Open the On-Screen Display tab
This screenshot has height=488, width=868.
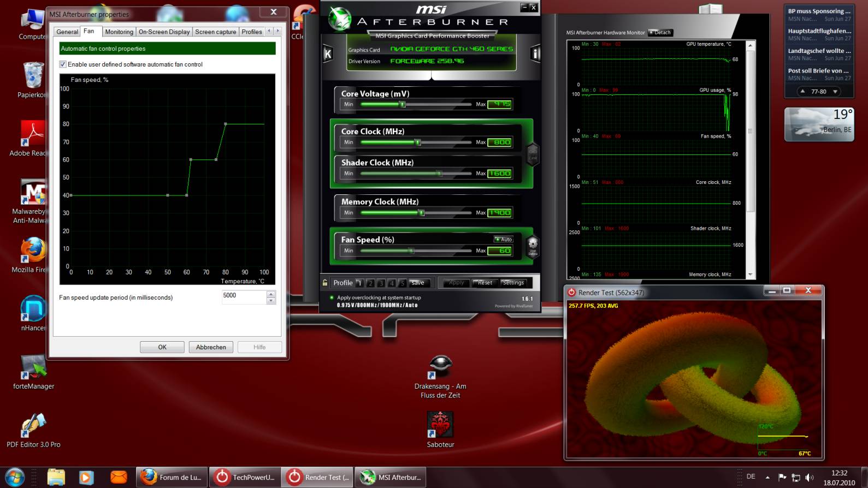(164, 32)
